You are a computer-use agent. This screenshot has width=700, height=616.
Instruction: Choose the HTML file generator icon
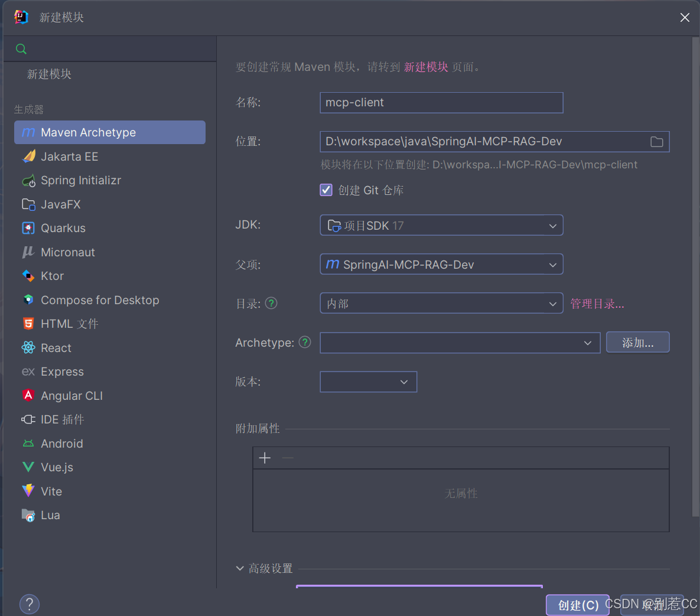28,324
